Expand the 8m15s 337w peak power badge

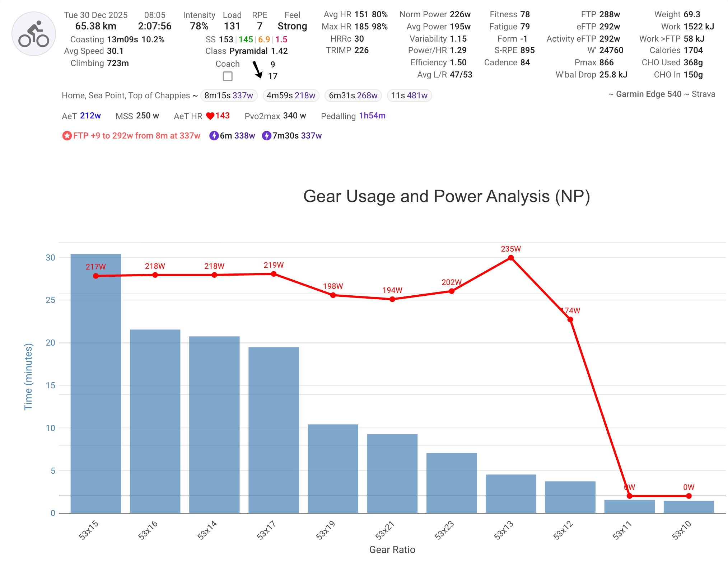pos(229,95)
